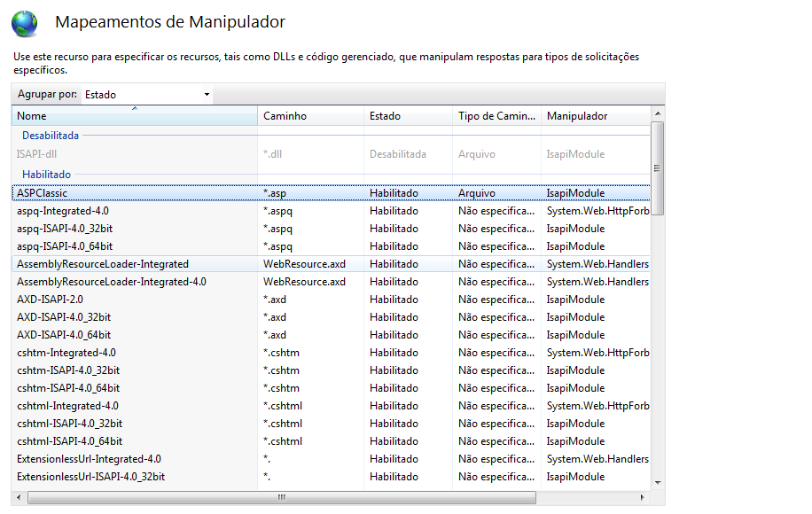Select the ISAPI-dll disabled entry
The image size is (812, 514).
[36, 154]
